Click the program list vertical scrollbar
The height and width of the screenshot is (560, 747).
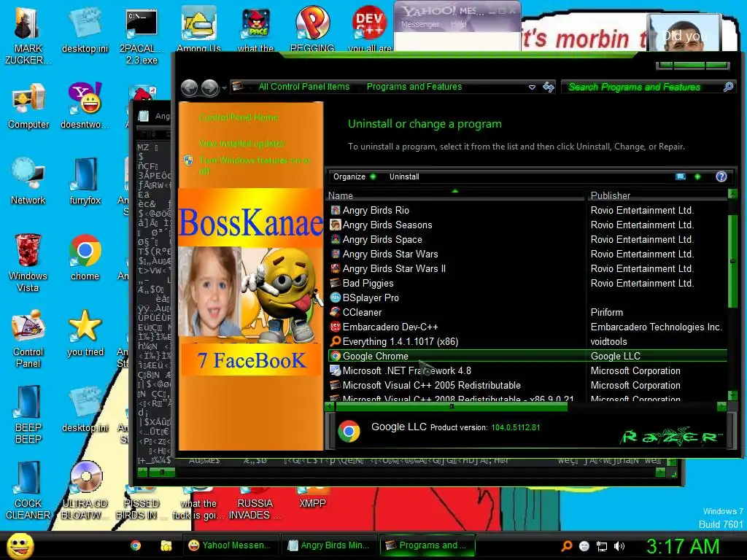coord(732,261)
